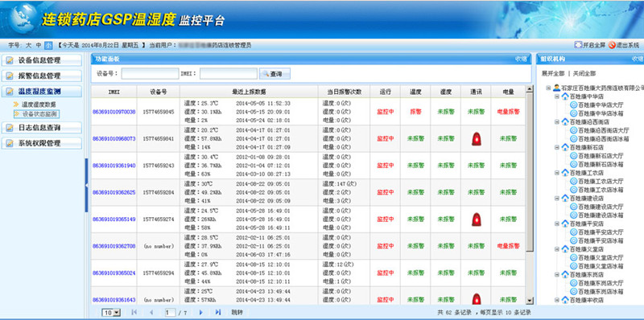Collapse the 百姓康平安店 tree node
This screenshot has width=644, height=320.
click(557, 224)
